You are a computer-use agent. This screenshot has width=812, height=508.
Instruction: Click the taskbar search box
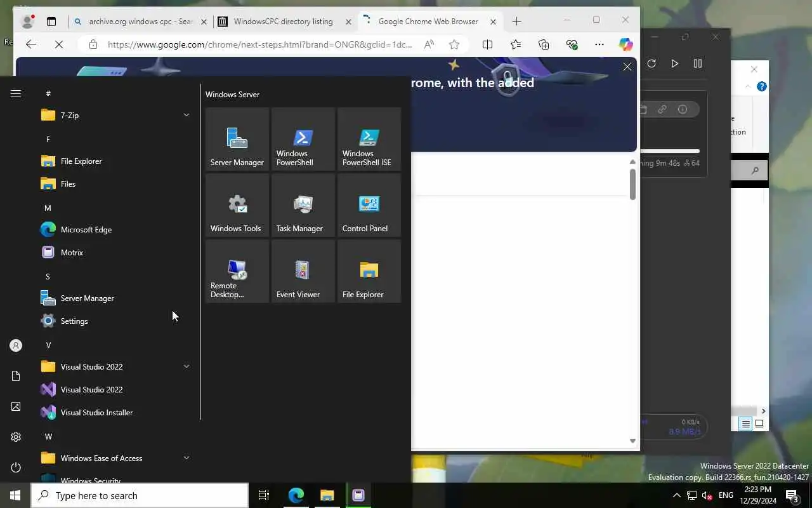140,495
